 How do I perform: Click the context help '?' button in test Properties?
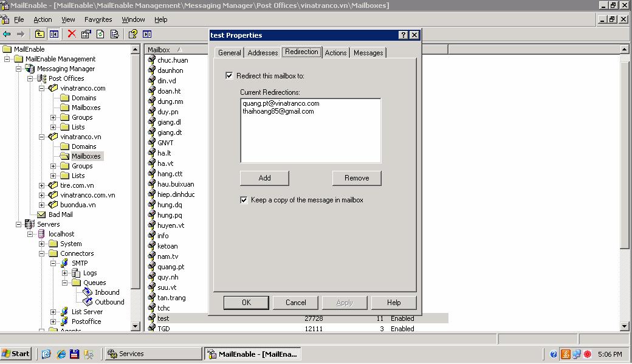click(x=403, y=35)
